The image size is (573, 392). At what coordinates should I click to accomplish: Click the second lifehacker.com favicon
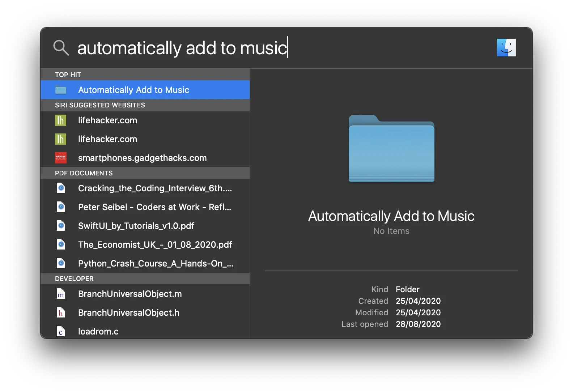pyautogui.click(x=61, y=139)
